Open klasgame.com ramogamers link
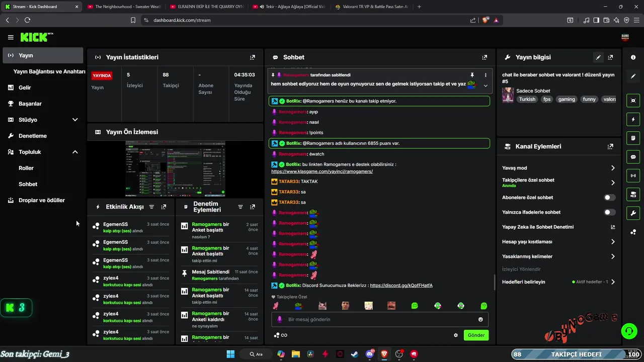 tap(322, 171)
